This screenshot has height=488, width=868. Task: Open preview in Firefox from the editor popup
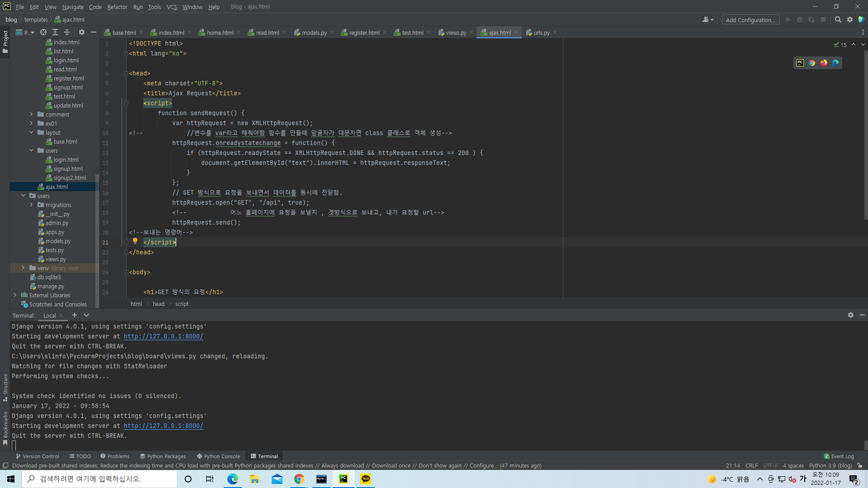click(823, 63)
